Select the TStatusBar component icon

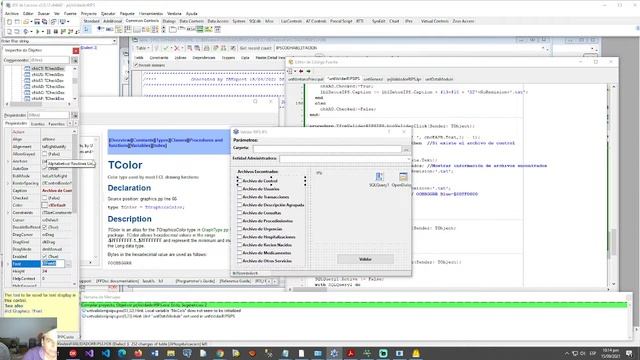(x=137, y=29)
